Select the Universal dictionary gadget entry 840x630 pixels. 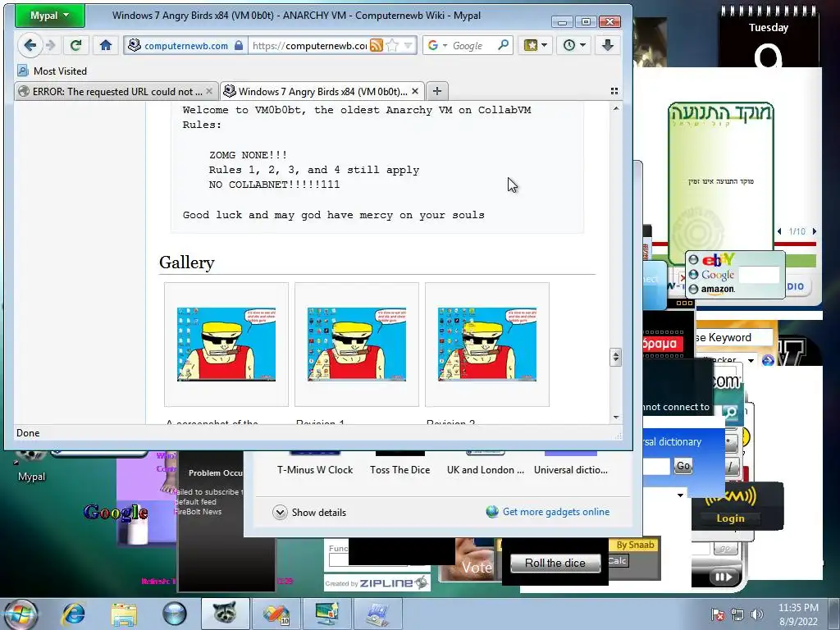coord(571,464)
